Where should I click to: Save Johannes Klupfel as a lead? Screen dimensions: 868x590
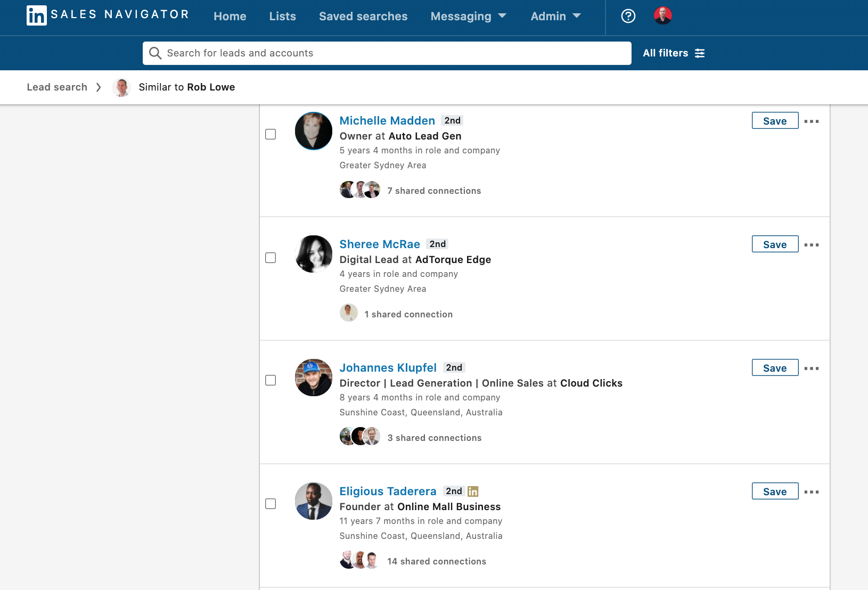coord(775,368)
